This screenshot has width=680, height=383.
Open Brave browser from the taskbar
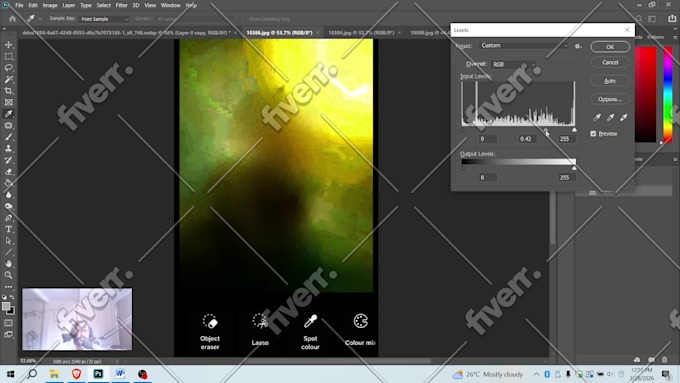[x=76, y=374]
